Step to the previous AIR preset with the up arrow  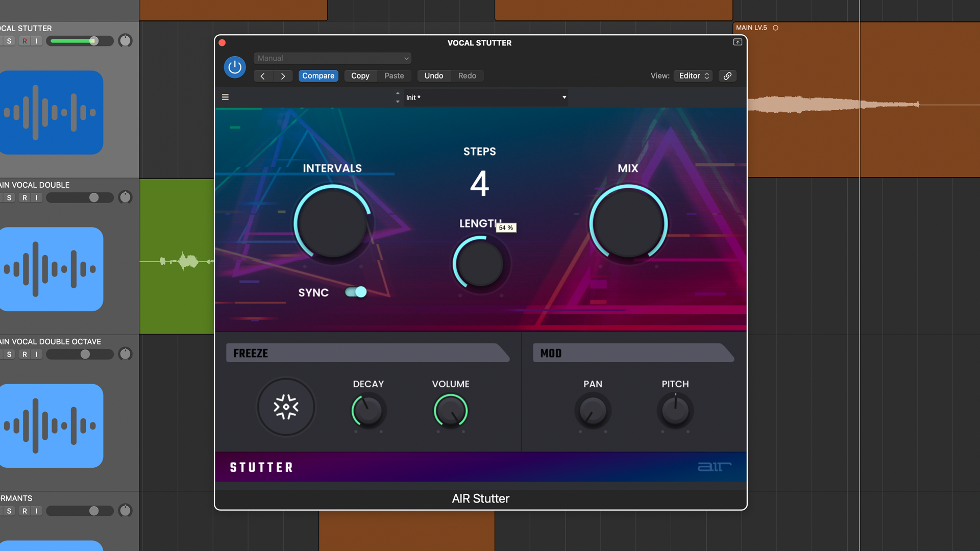(398, 93)
